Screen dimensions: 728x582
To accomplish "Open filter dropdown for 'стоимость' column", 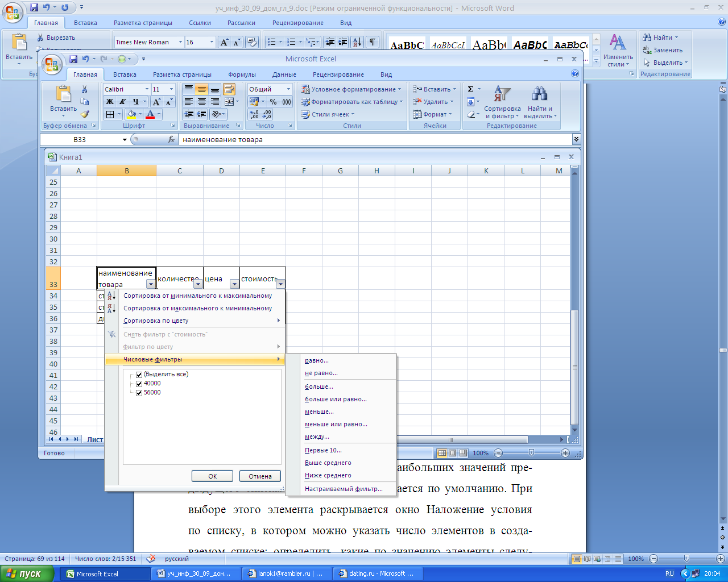I will (x=280, y=284).
